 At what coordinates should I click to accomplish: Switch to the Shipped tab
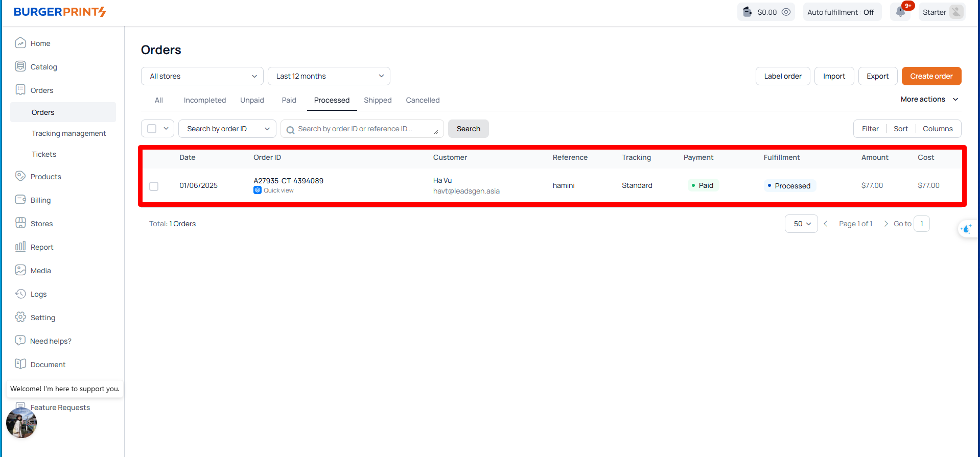click(378, 100)
